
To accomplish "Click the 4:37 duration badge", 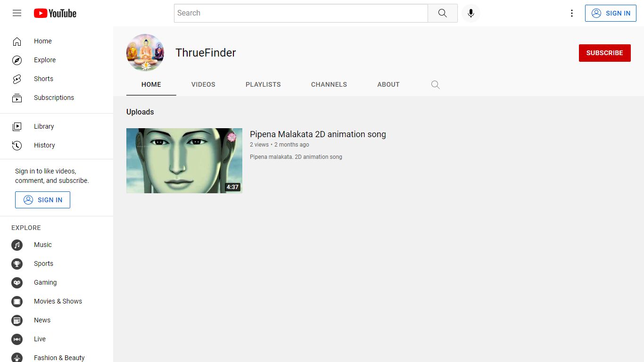I will 232,187.
